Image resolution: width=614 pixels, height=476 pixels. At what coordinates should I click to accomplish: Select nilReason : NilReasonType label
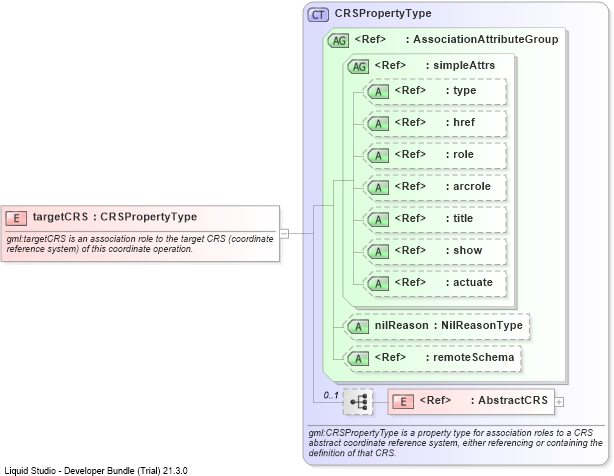[449, 325]
